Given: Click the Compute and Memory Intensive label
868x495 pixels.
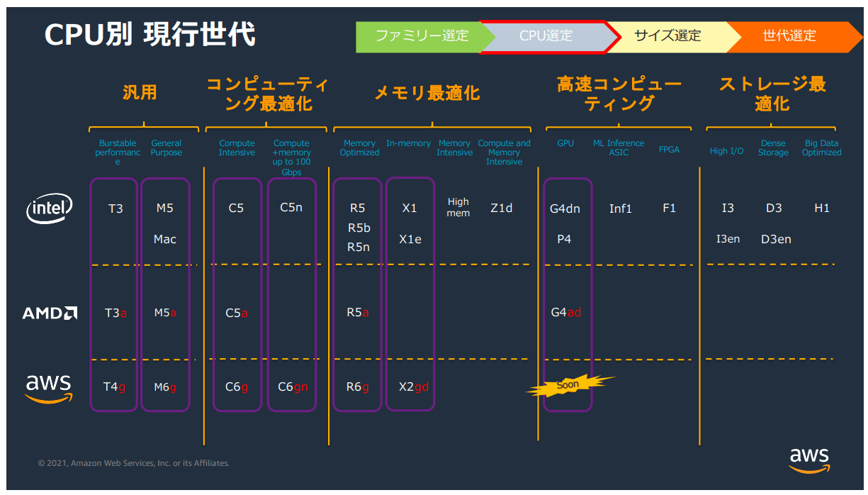Looking at the screenshot, I should click(x=504, y=152).
